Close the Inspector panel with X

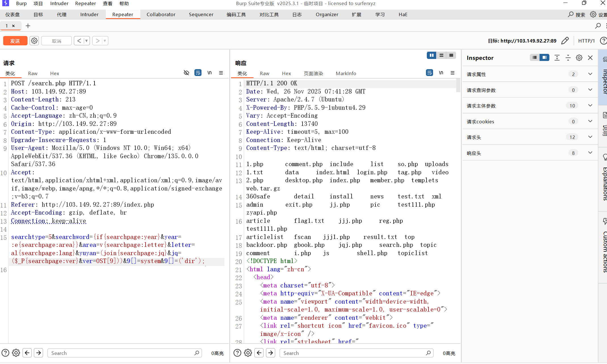(590, 58)
